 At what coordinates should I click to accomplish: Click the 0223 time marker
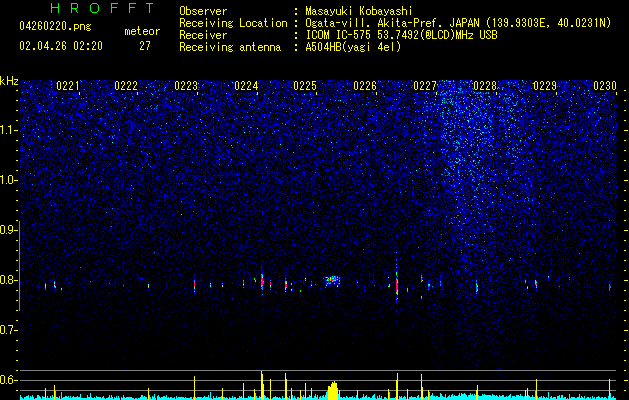(x=186, y=86)
